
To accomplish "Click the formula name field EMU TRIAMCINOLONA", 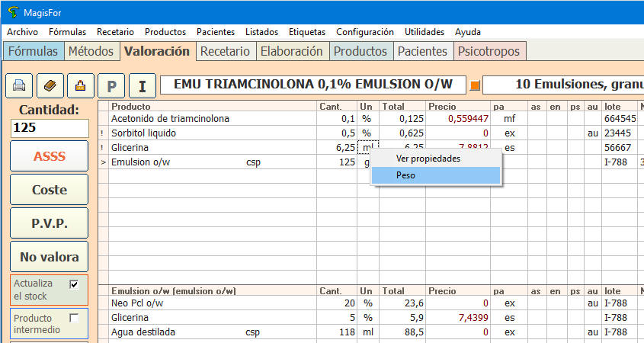I will 313,85.
